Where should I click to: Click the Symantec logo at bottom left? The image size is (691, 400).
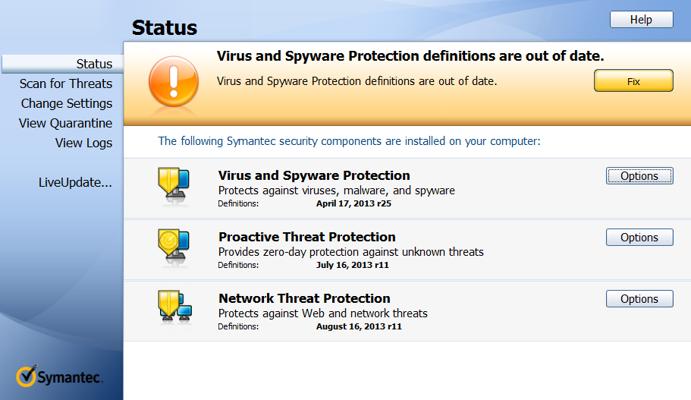[59, 377]
